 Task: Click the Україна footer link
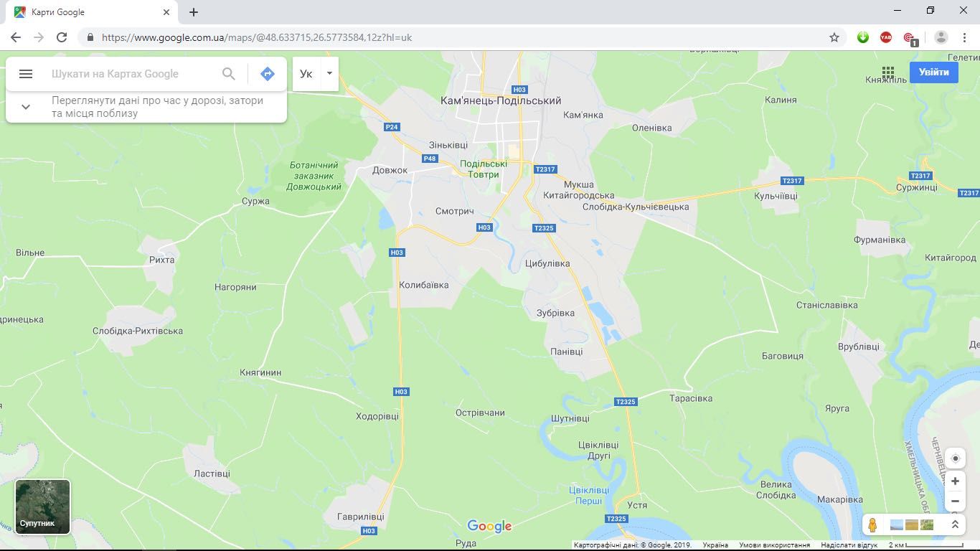point(715,545)
